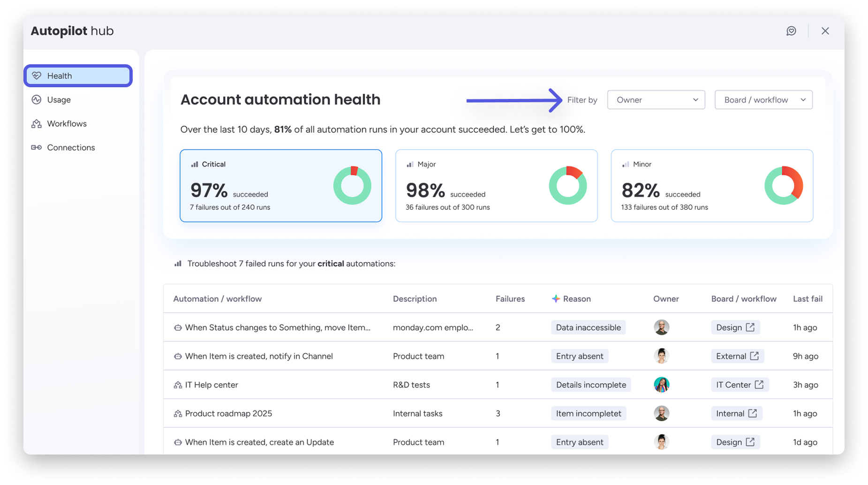Go to Workflows in the sidebar

pyautogui.click(x=67, y=124)
